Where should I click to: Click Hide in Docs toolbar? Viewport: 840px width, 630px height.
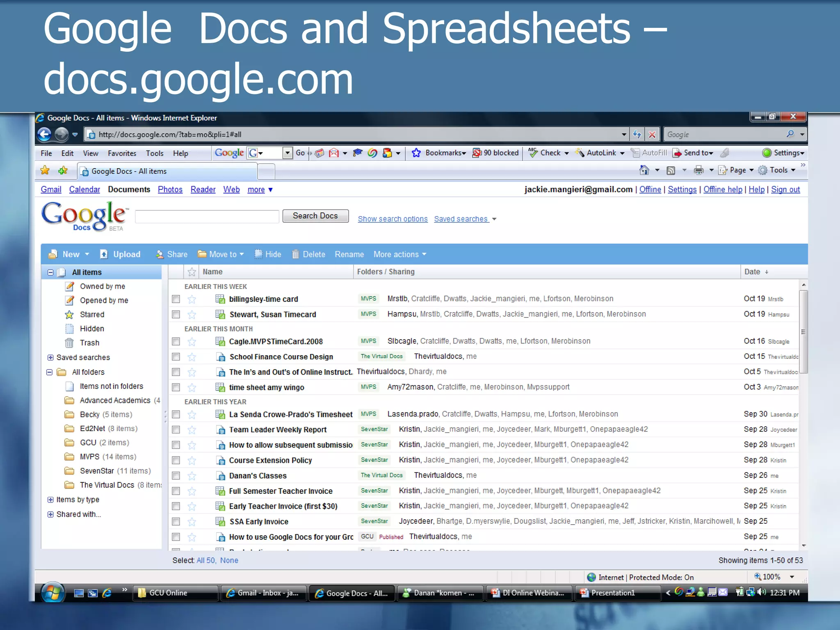point(268,254)
